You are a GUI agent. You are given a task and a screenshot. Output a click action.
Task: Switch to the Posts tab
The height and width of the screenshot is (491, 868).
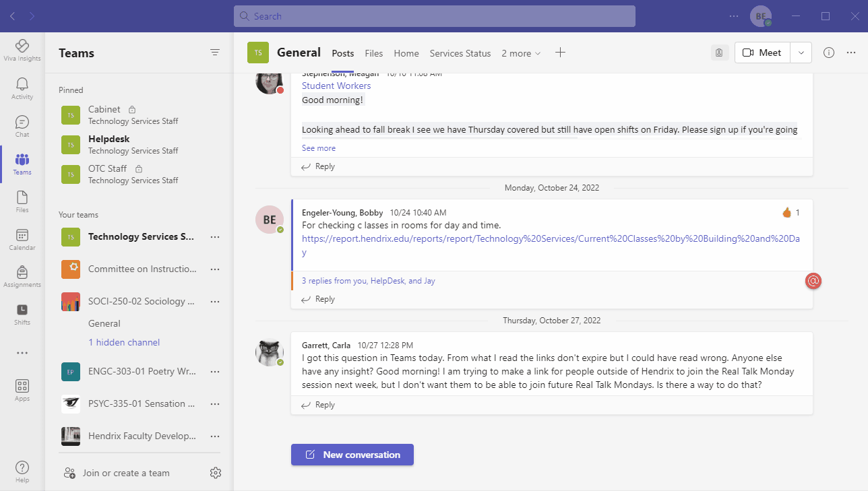point(343,53)
